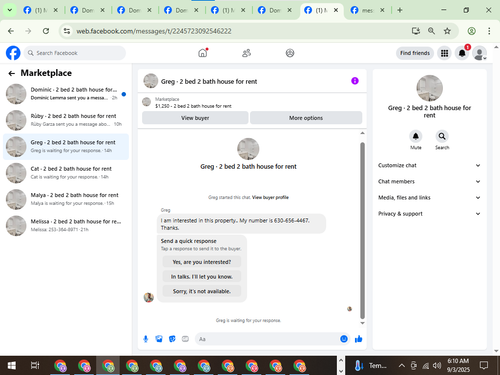The height and width of the screenshot is (375, 500).
Task: Open Ruby's conversation in Marketplace list
Action: point(66,120)
